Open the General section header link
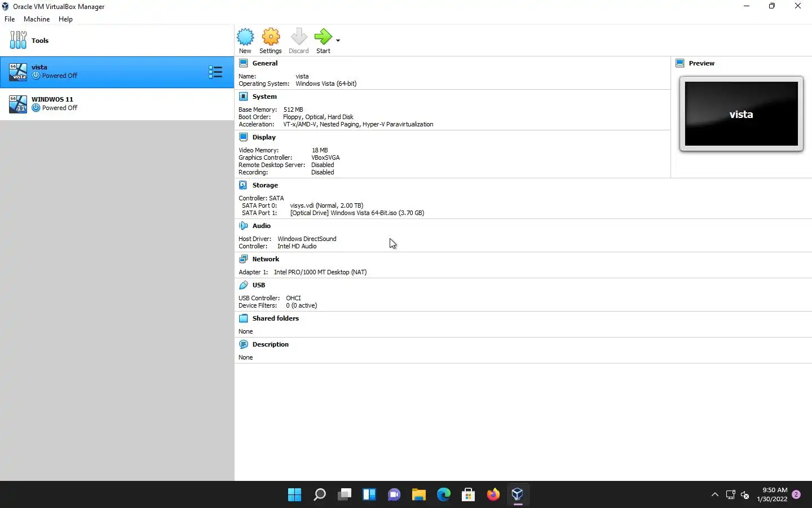This screenshot has height=508, width=812. pos(265,63)
